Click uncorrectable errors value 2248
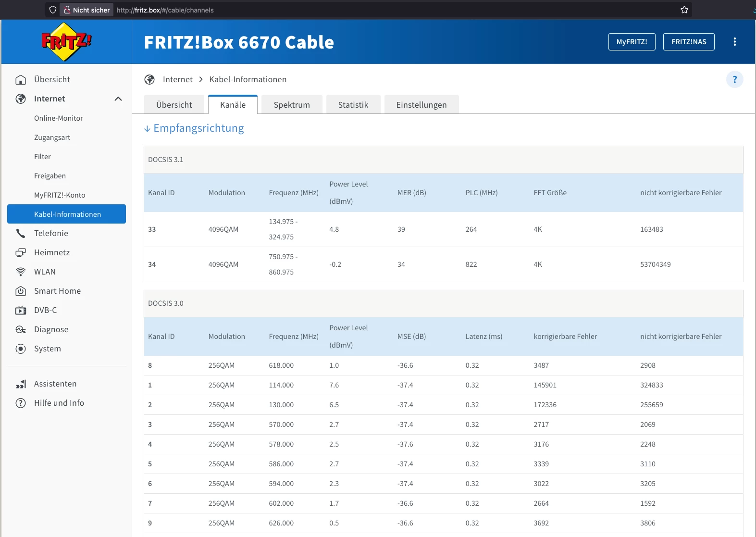The width and height of the screenshot is (756, 537). pos(648,444)
